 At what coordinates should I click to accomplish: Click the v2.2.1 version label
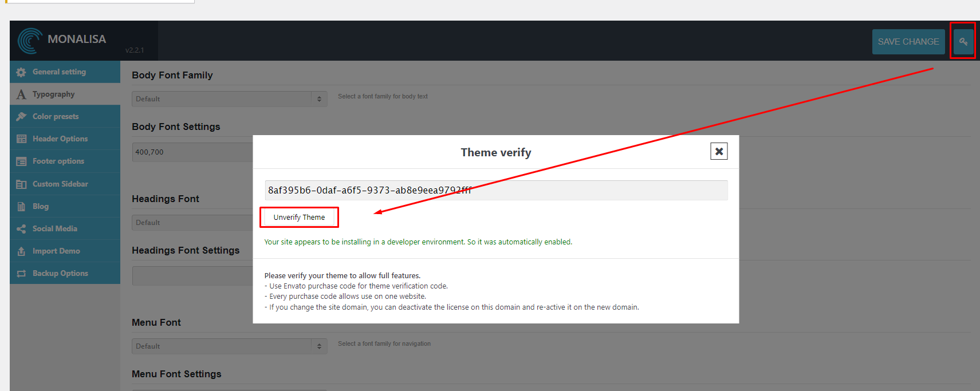tap(135, 50)
